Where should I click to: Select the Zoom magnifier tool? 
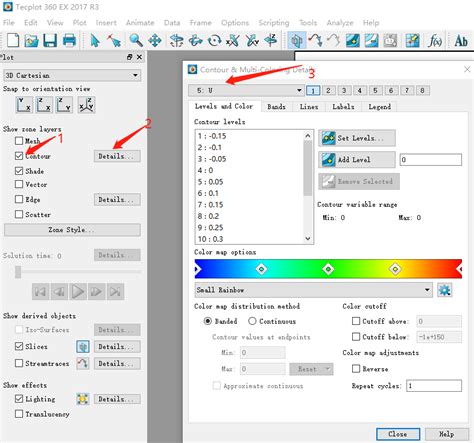point(136,41)
